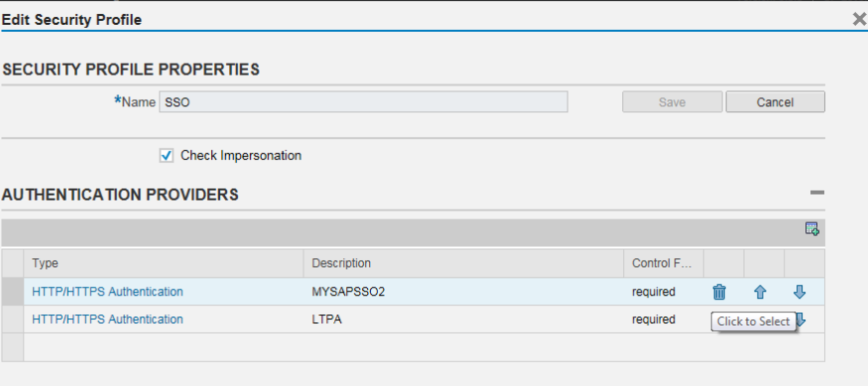
Task: Click the Control F... column header
Action: (x=664, y=263)
